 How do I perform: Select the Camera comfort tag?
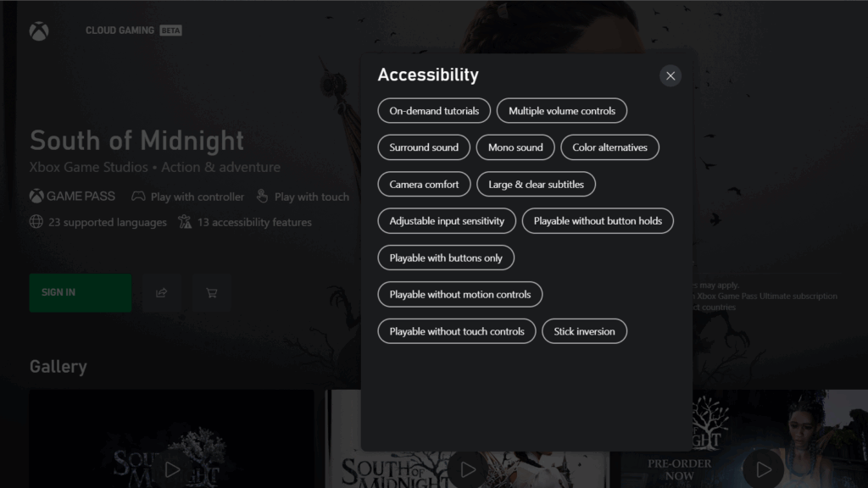click(424, 184)
